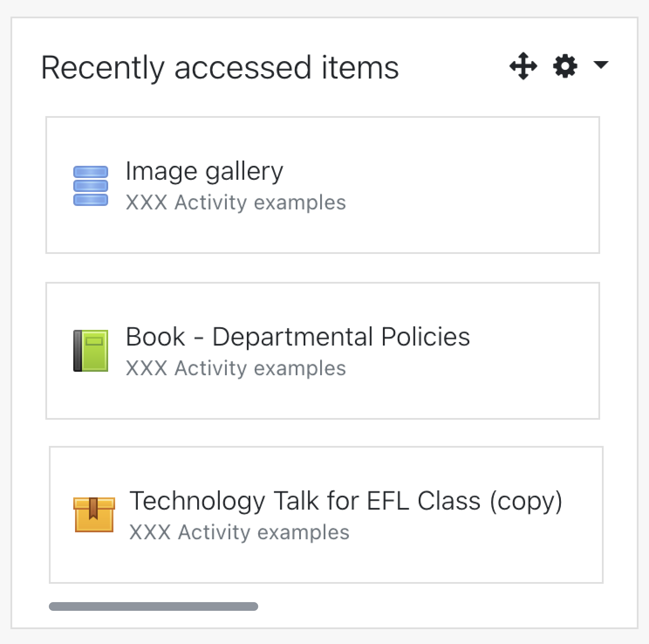
Task: Select the Technology Talk card
Action: (x=326, y=515)
